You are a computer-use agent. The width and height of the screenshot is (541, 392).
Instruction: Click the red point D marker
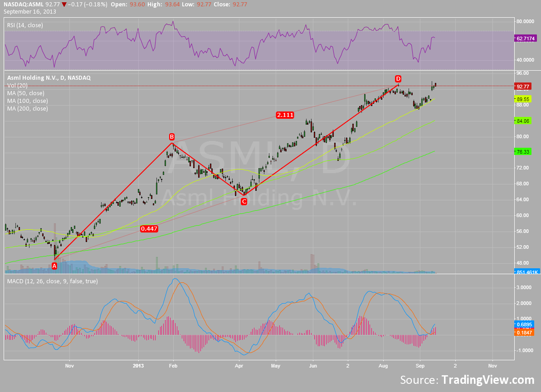(398, 79)
